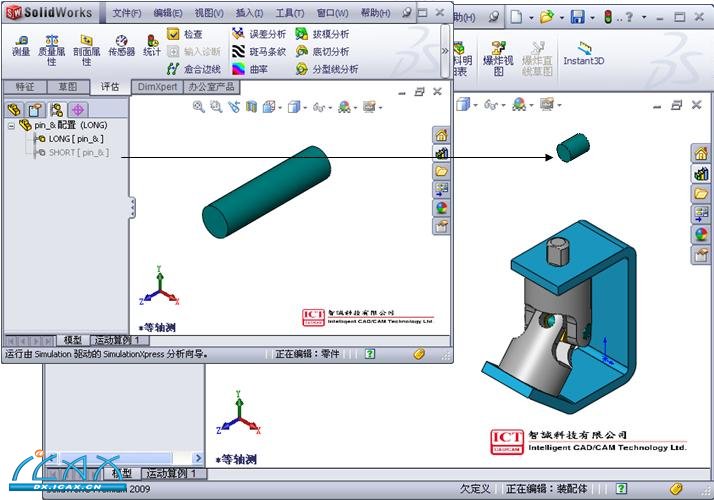Click Zoom to Area in part window
714x500 pixels.
216,107
